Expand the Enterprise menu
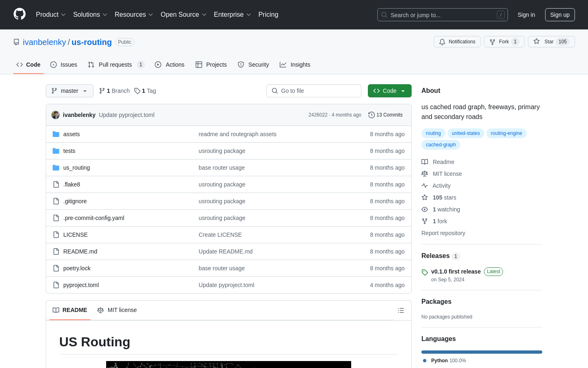The width and height of the screenshot is (588, 368). [x=232, y=15]
